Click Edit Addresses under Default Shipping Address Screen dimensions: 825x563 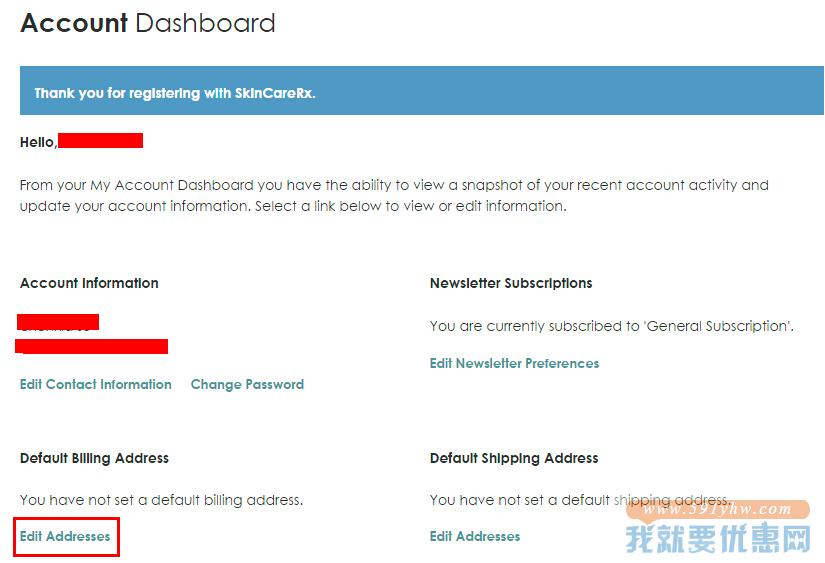pos(475,536)
